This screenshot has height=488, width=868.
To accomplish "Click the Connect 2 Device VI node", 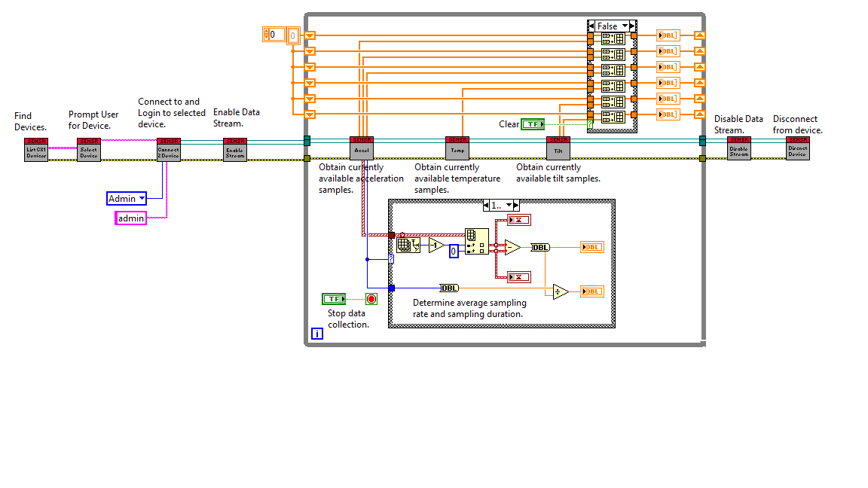I will (169, 149).
